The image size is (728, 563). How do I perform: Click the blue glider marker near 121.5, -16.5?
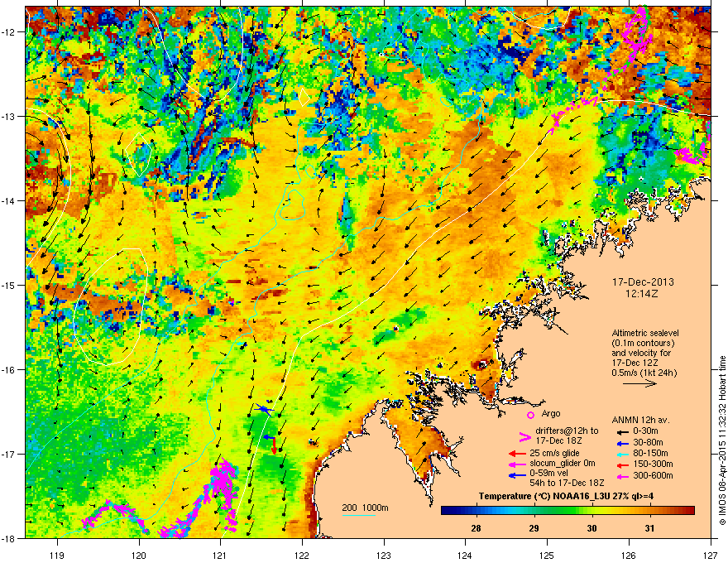click(x=264, y=409)
